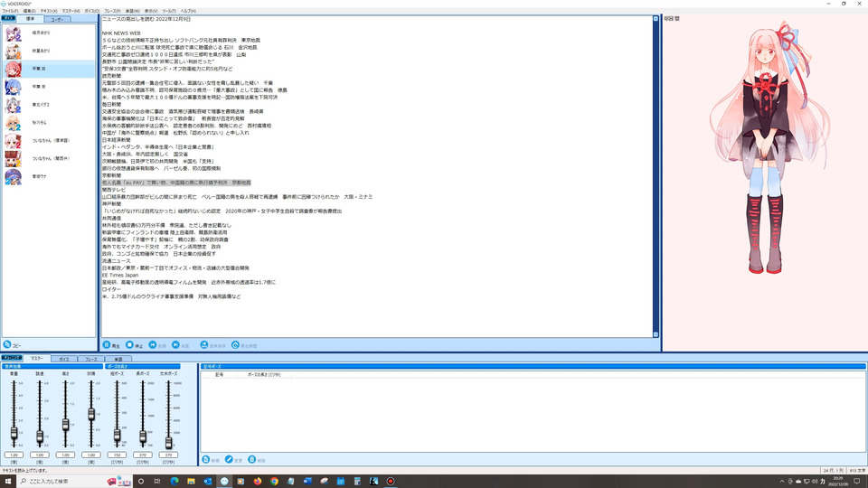Click the highlighted 'au PAY' headline line
Image resolution: width=868 pixels, height=488 pixels.
(x=176, y=183)
